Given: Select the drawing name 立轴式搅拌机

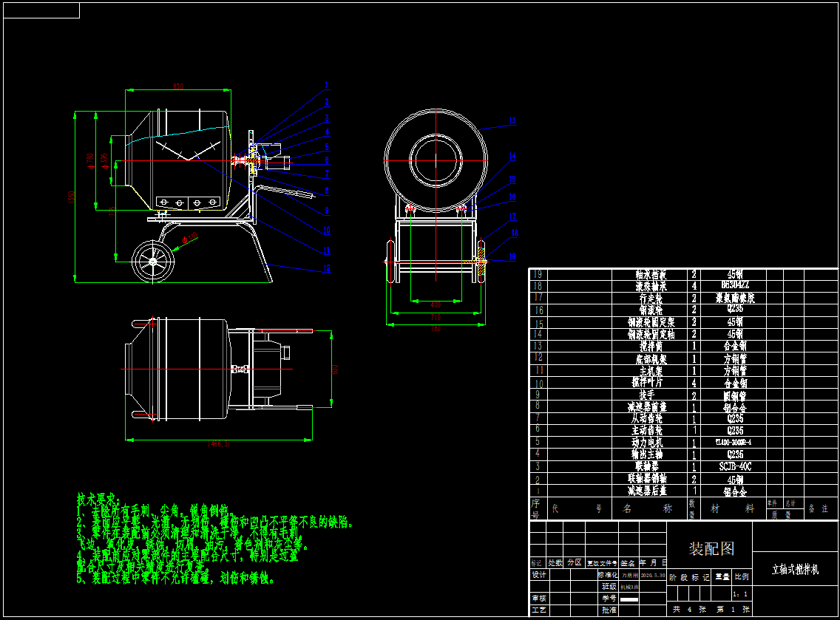Looking at the screenshot, I should [x=795, y=569].
